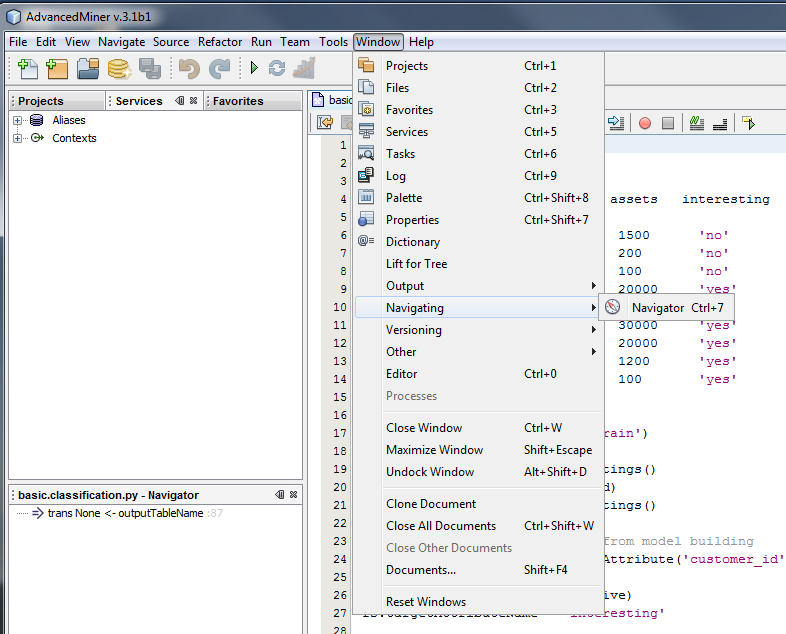
Task: Open the Edit menu
Action: pos(46,42)
